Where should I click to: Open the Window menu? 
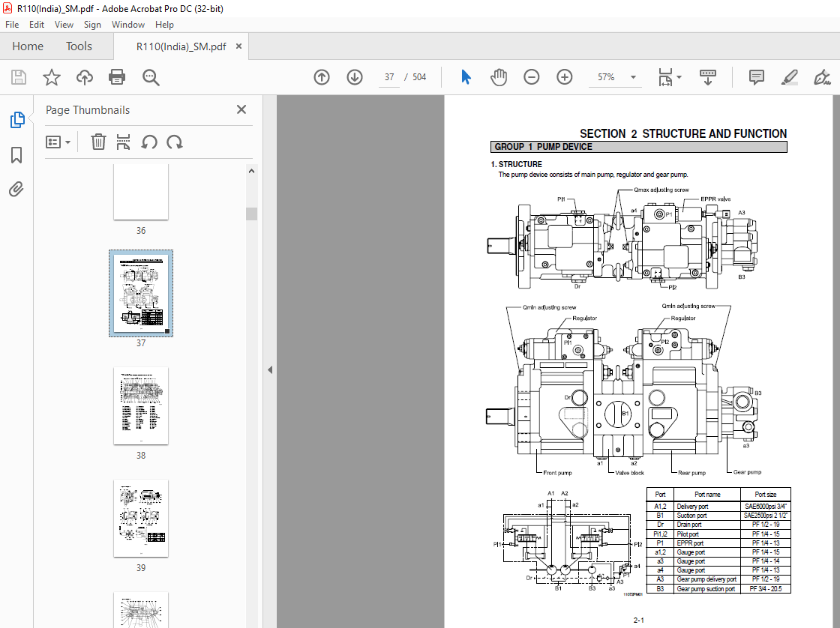click(x=128, y=25)
